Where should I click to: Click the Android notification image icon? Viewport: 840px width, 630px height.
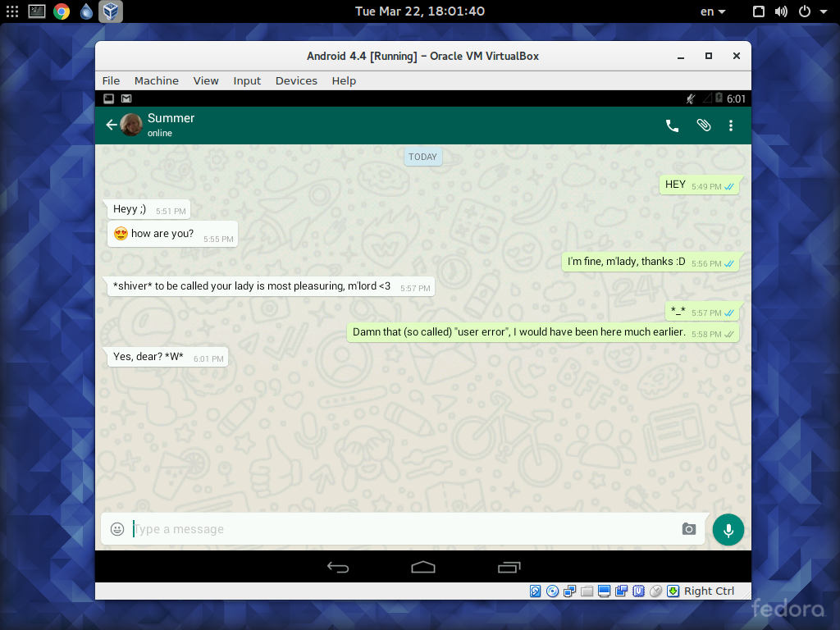(109, 98)
